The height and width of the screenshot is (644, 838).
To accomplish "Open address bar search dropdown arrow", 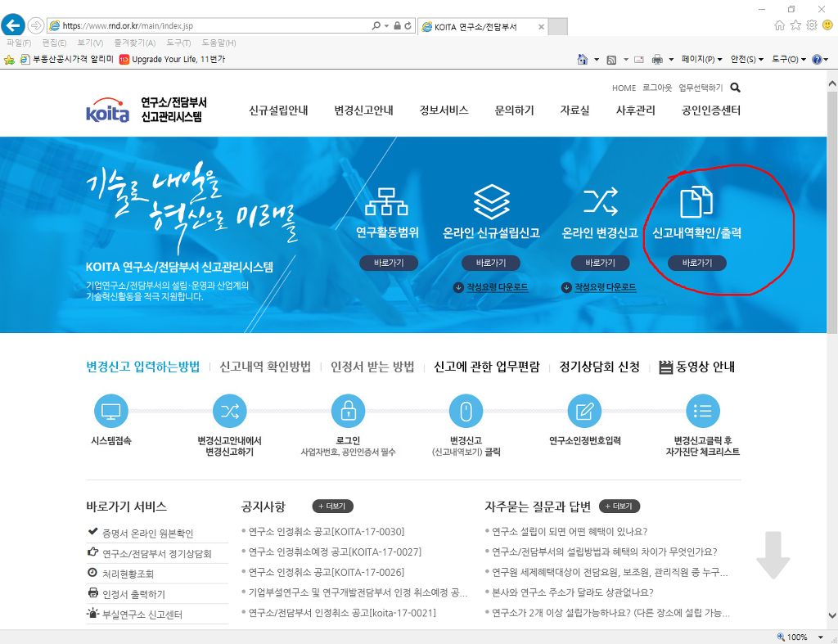I will tap(386, 25).
